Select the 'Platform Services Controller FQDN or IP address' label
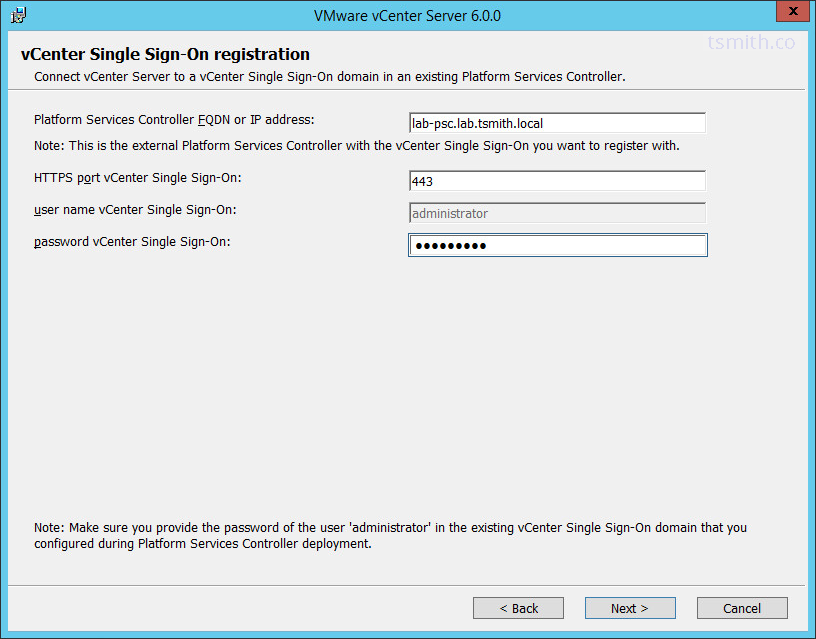 [174, 120]
